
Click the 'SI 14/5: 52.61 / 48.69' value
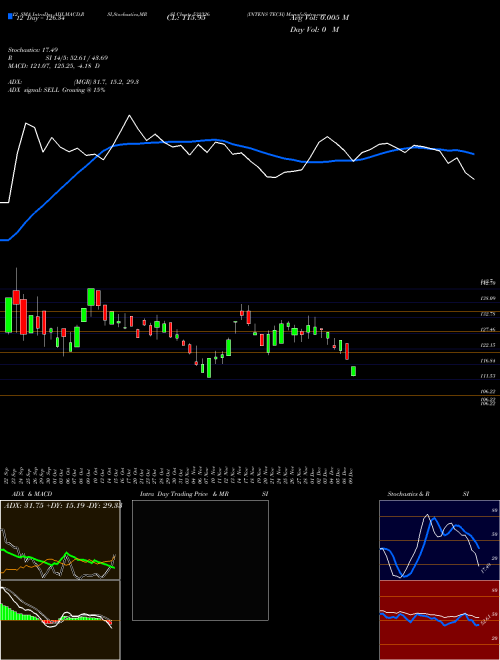click(77, 58)
